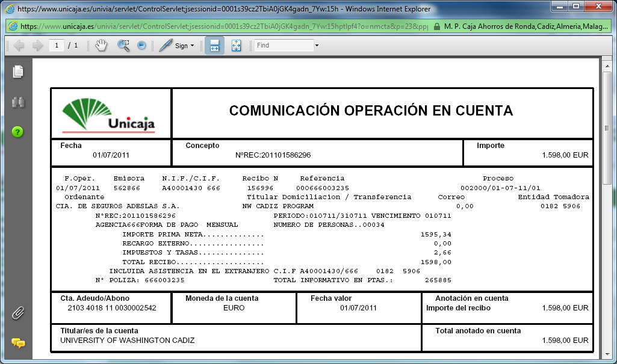Click the text 'Nº POLIZA: 666003235'
Screen dimensions: 617x364
coord(140,280)
